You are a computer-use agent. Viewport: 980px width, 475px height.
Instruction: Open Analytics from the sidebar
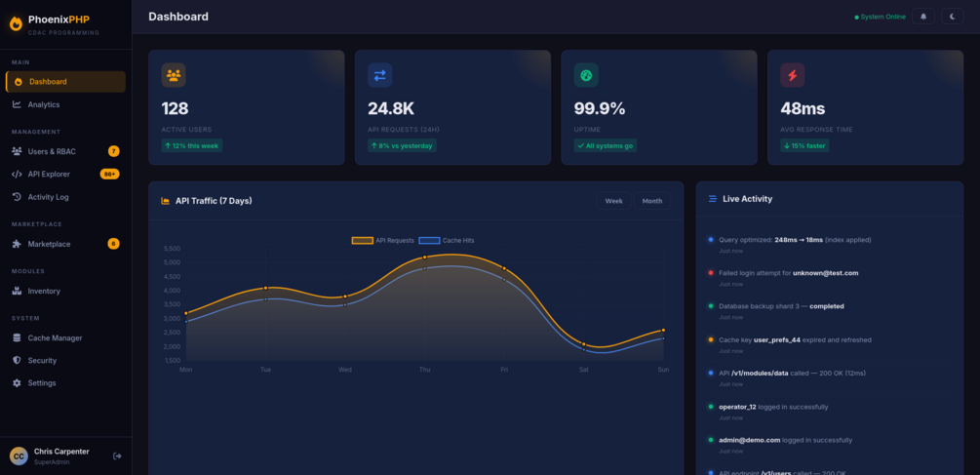pos(65,104)
